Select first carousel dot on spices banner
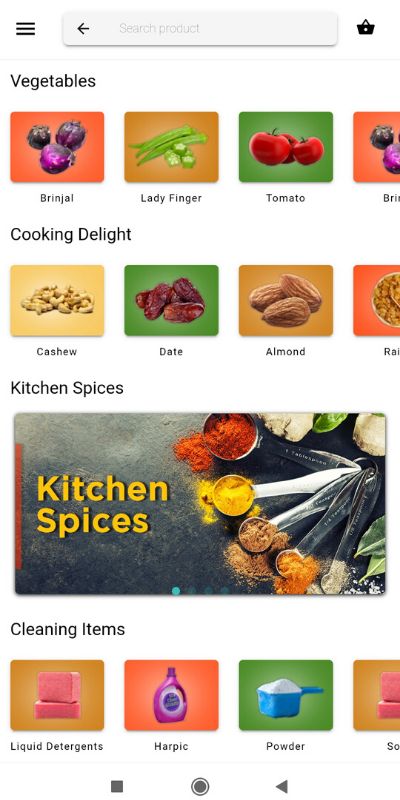The height and width of the screenshot is (800, 400). [176, 591]
